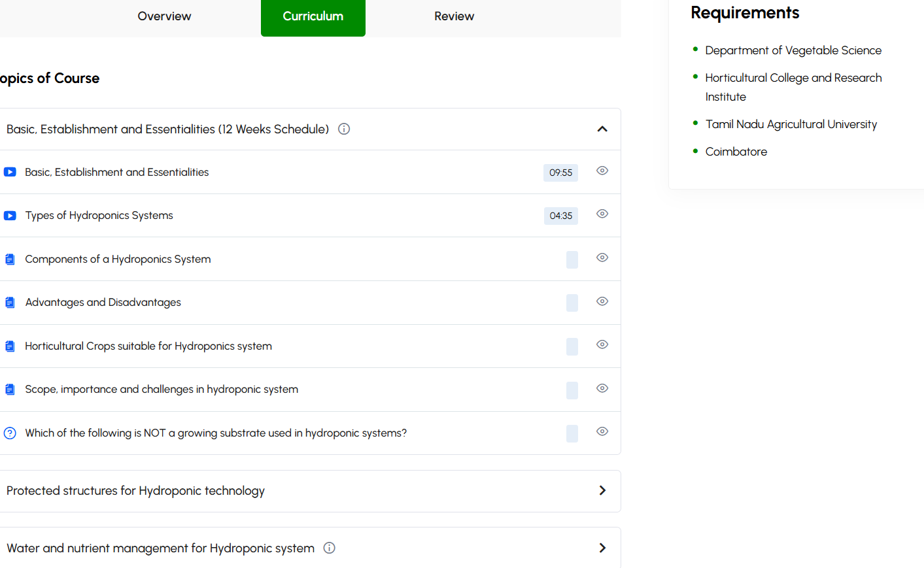Click info icon next to 12 Weeks Schedule
Screen dimensions: 924x568
(344, 129)
